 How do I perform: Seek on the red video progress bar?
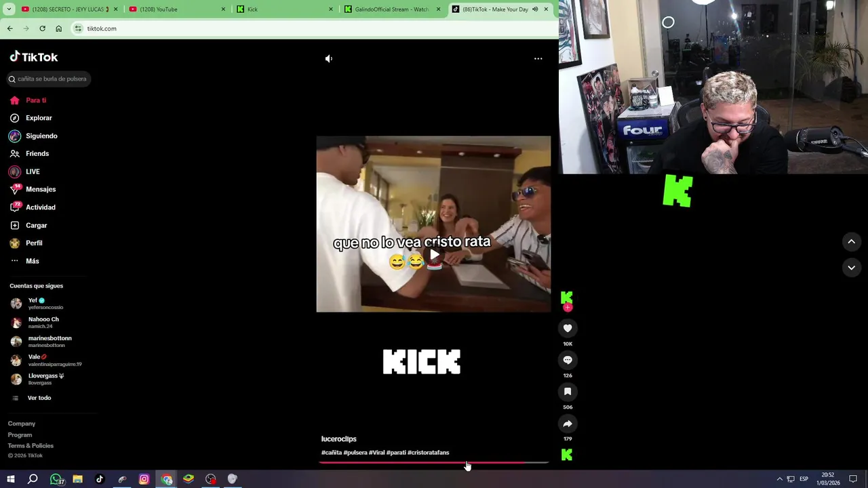433,462
